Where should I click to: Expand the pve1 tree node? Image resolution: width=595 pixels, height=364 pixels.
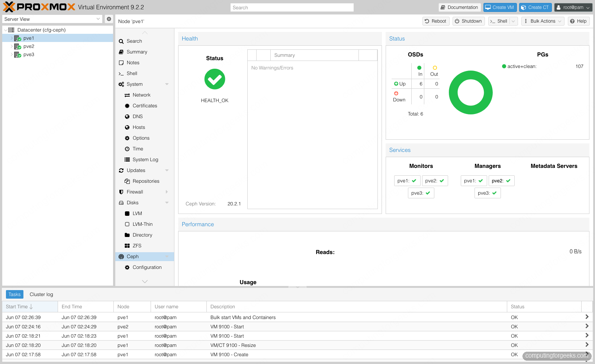12,38
